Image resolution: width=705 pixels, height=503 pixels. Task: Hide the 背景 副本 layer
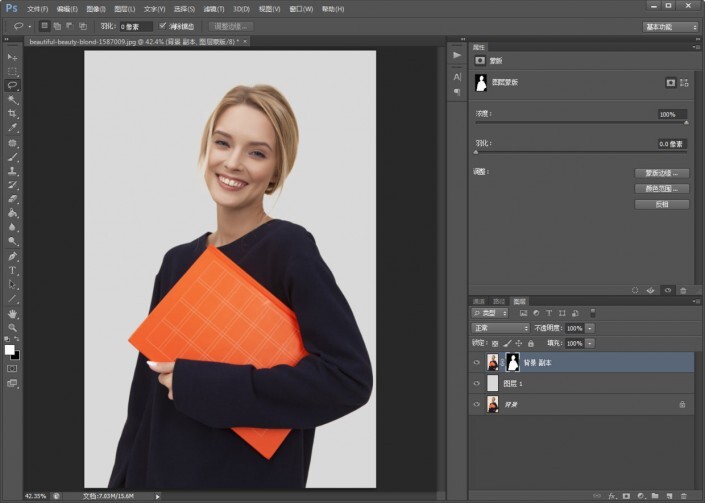pyautogui.click(x=477, y=362)
